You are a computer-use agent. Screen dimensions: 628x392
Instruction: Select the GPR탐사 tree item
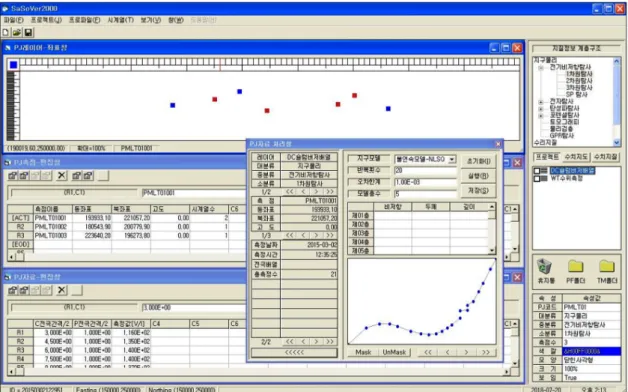[x=562, y=136]
